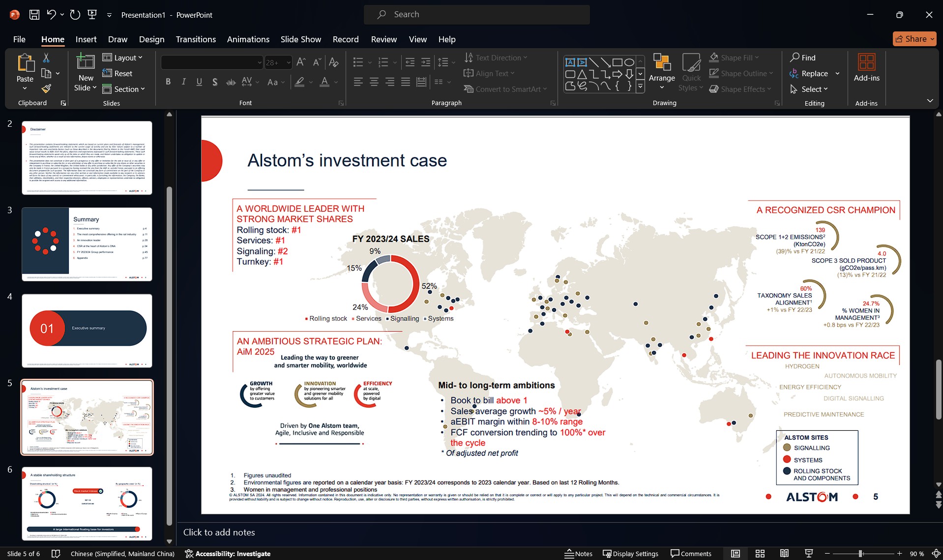Click the Format Painter brush icon

tap(46, 89)
